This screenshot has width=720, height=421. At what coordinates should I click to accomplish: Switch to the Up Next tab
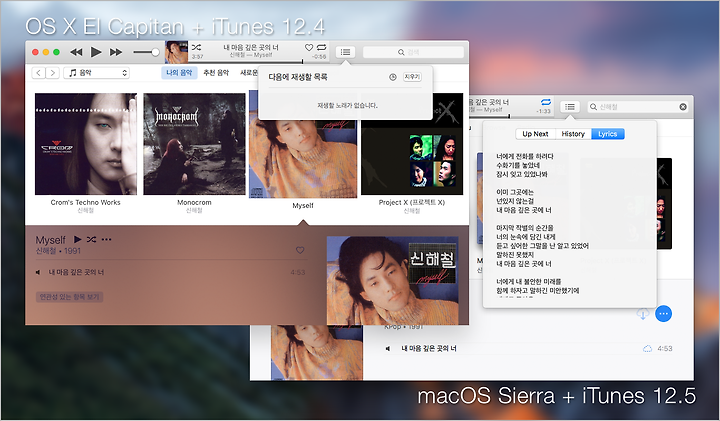535,134
